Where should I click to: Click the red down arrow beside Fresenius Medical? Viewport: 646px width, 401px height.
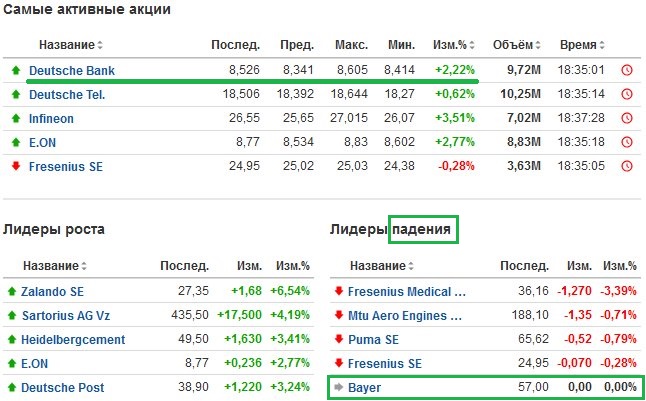coord(339,291)
